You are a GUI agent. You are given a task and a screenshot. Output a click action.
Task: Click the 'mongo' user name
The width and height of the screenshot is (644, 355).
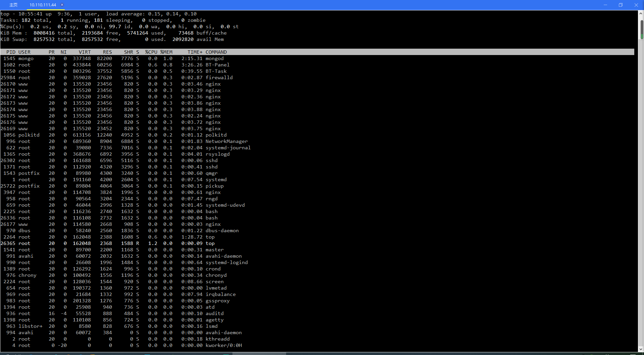click(26, 58)
